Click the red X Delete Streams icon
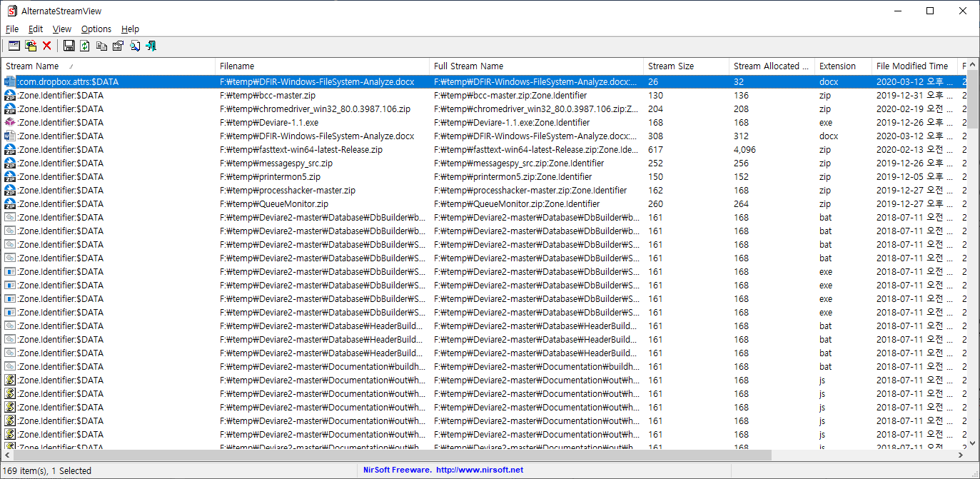980x479 pixels. pos(47,46)
